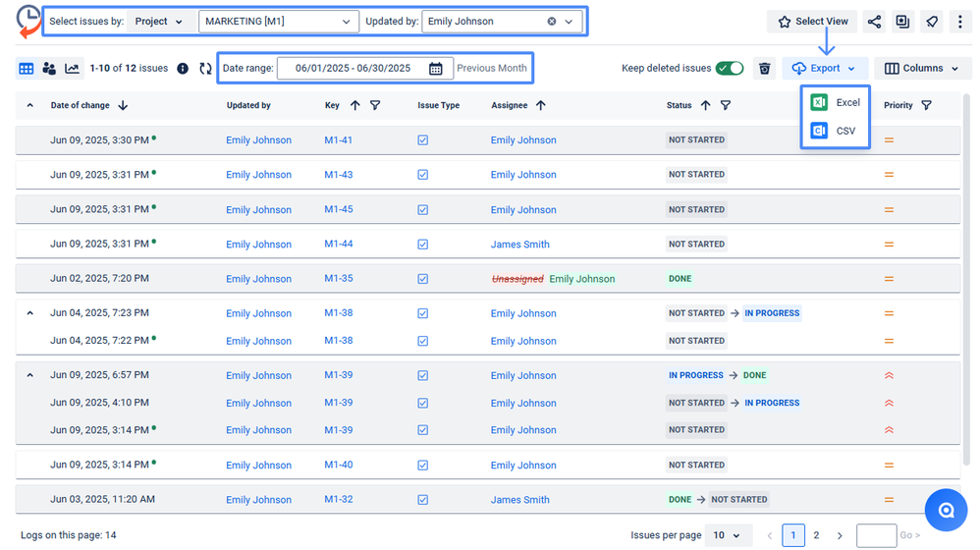The image size is (980, 550).
Task: Open the chart view icon
Action: click(x=72, y=69)
